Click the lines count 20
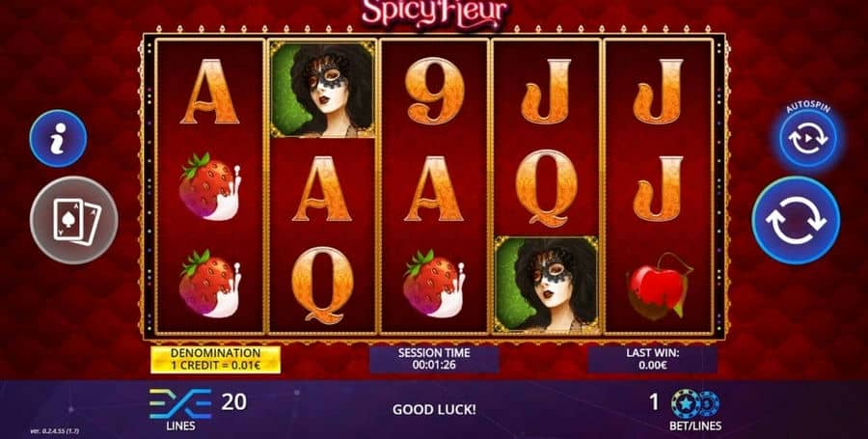Screen dimensions: 868x439 point(234,401)
